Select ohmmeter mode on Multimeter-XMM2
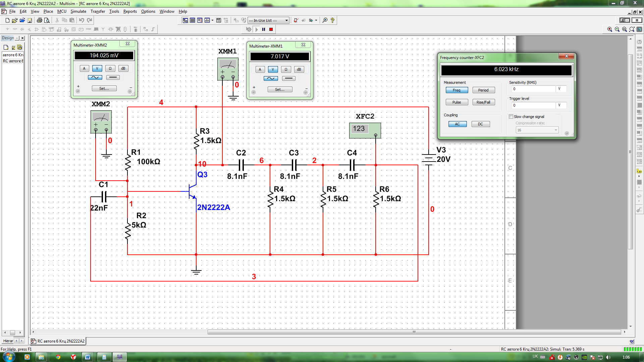 click(110, 68)
